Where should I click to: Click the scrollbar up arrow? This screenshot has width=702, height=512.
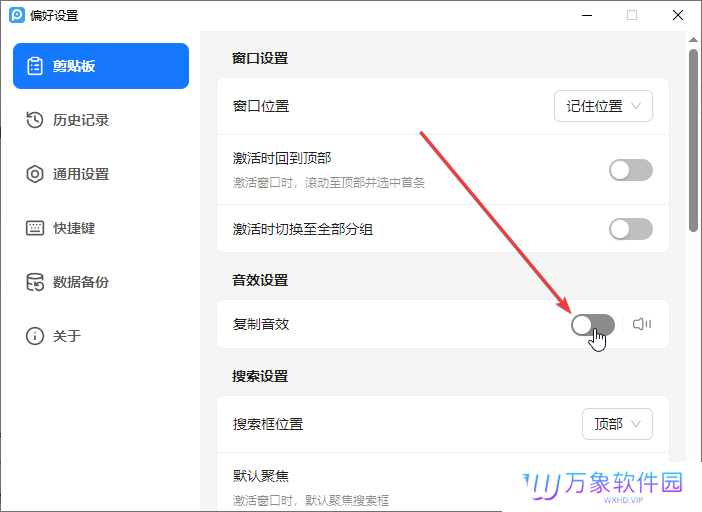pos(693,40)
